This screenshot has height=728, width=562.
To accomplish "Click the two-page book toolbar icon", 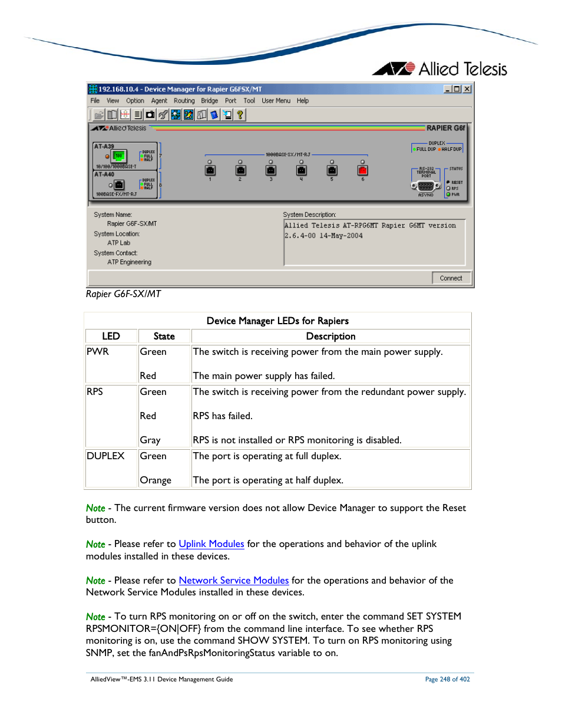I will point(112,114).
